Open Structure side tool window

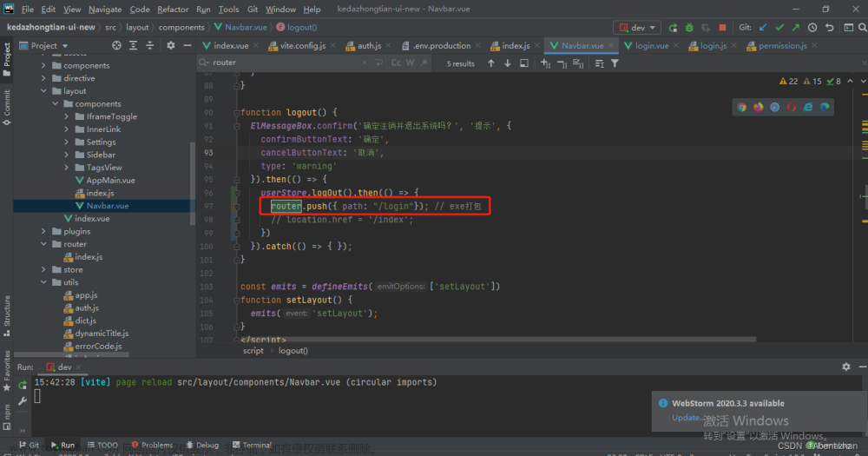click(x=7, y=316)
